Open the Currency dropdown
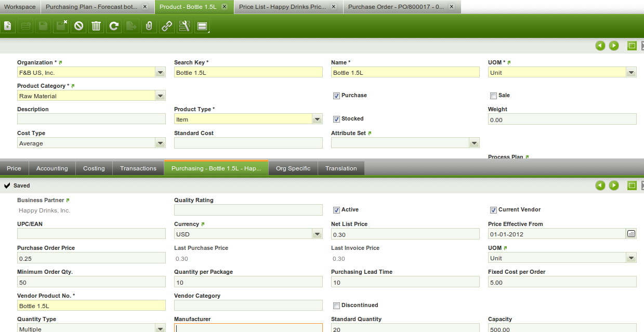Viewport: 644px width, 332px height. pyautogui.click(x=318, y=234)
